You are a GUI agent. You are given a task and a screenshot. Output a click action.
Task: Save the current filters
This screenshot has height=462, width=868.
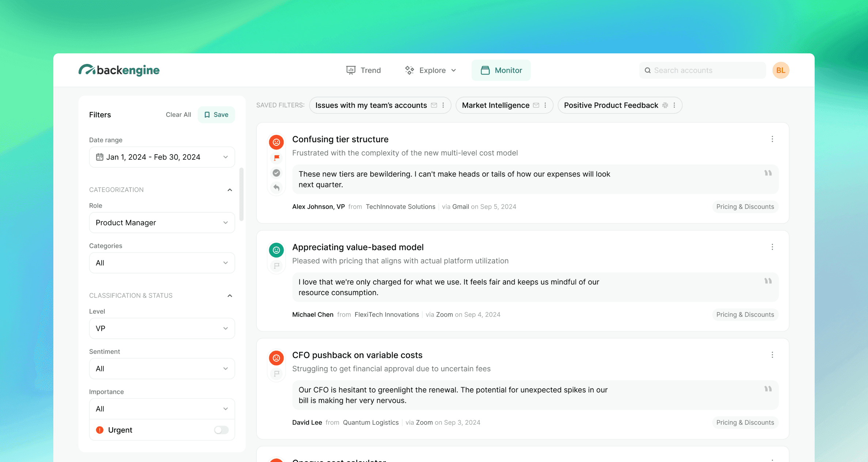tap(216, 115)
